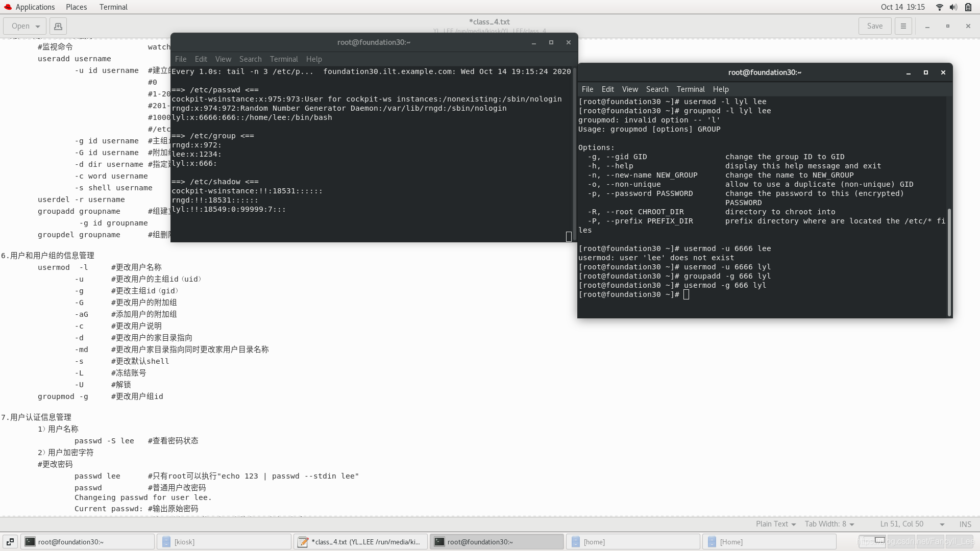Click show desktop icon in bottom panel
The width and height of the screenshot is (980, 551).
pos(10,542)
